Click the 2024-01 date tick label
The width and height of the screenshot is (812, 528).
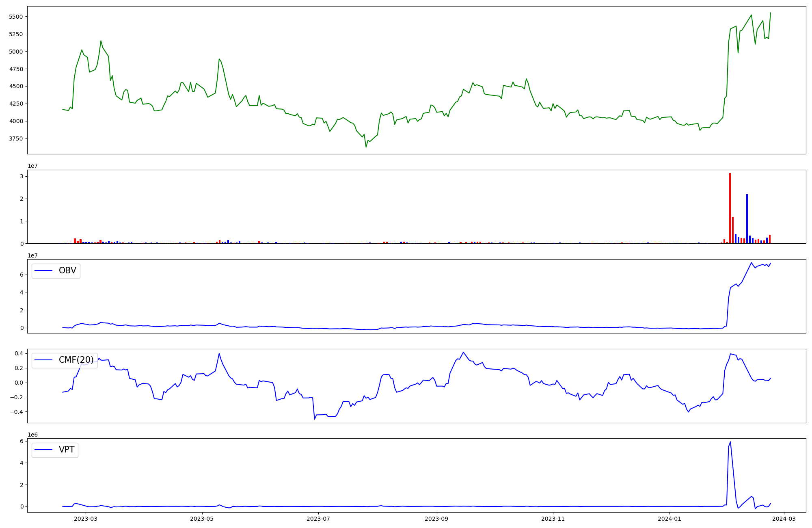tap(669, 519)
